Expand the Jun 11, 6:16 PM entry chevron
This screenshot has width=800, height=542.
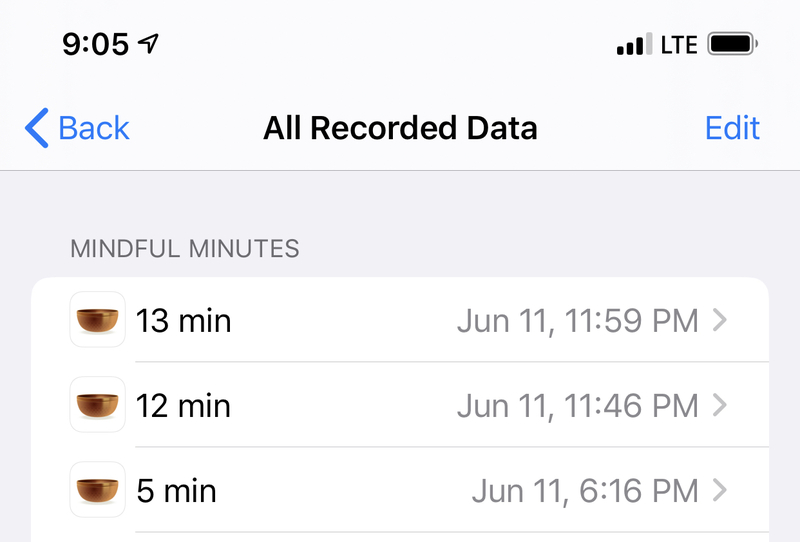pos(720,490)
